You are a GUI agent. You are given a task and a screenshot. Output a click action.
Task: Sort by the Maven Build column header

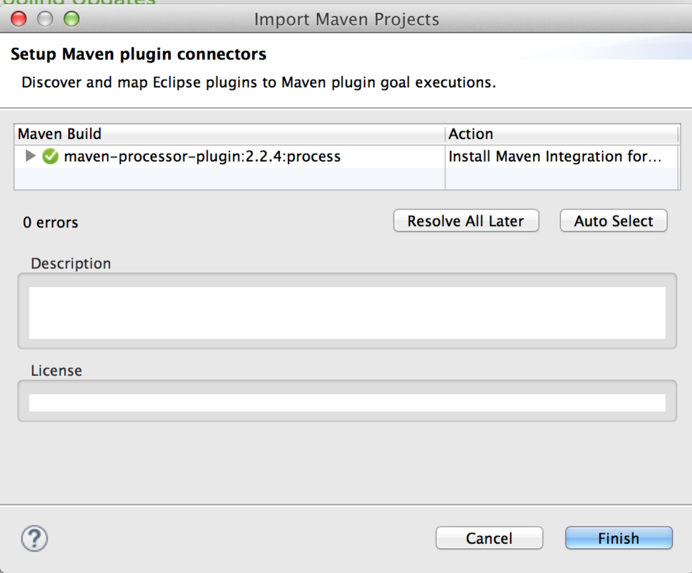[229, 134]
